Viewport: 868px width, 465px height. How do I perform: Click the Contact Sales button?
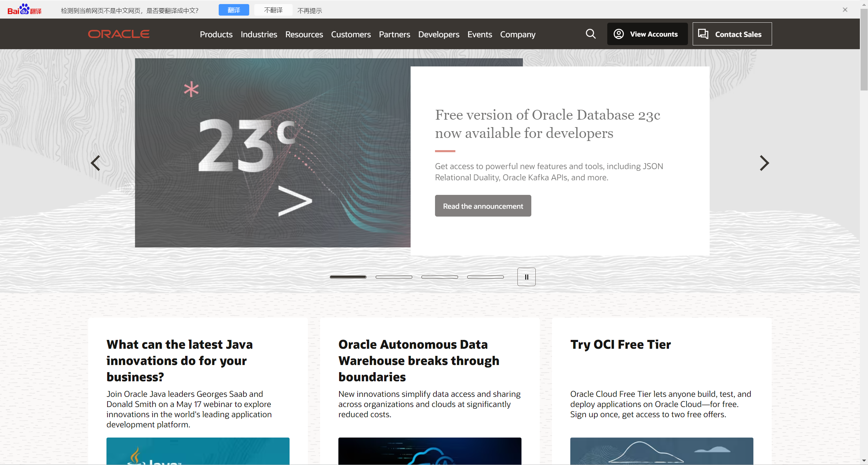point(732,34)
